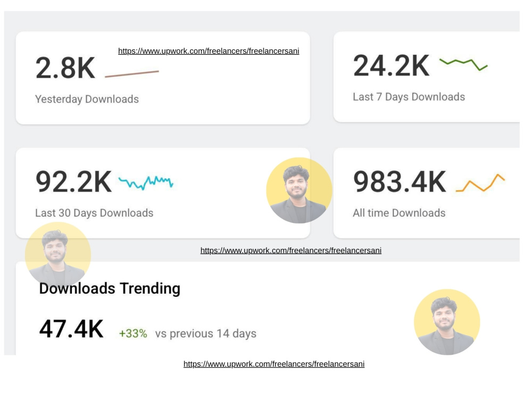532x399 pixels.
Task: Click the brown sparkline beside 2.8K
Action: pyautogui.click(x=132, y=74)
